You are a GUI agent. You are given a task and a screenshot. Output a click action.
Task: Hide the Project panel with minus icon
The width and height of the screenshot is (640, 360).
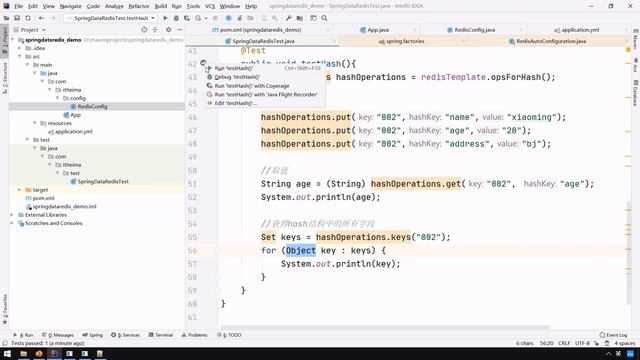tap(180, 30)
